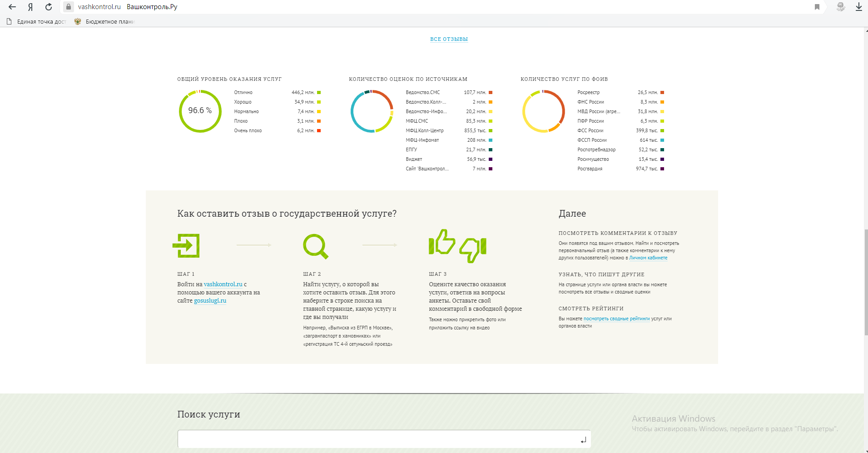This screenshot has height=453, width=868.
Task: Open 'посмотреть сводные рейтинги' link
Action: tap(616, 319)
